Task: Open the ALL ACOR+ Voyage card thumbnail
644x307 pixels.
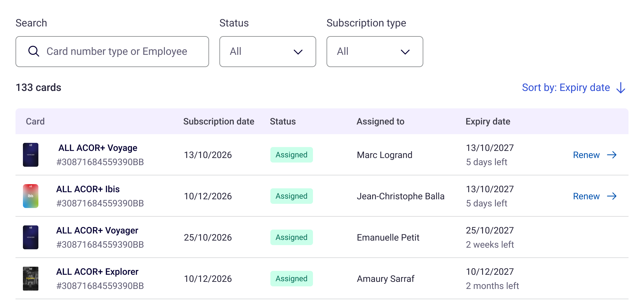Action: click(31, 155)
